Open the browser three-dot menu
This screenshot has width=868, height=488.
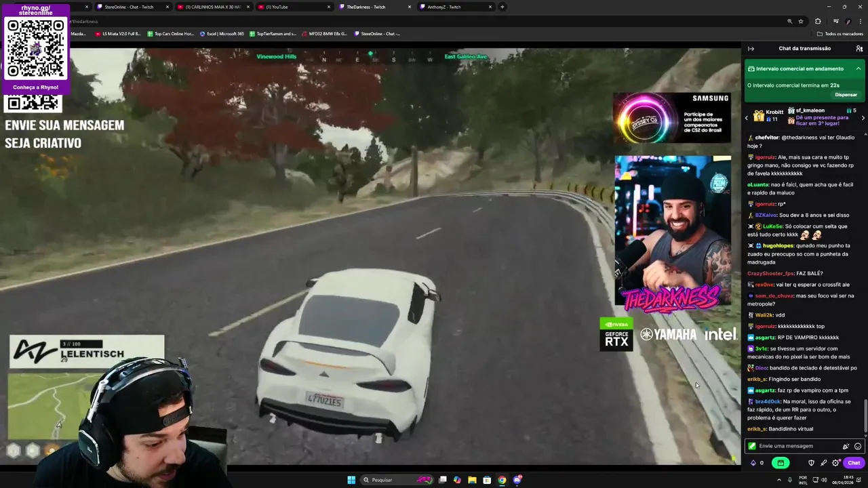click(860, 21)
